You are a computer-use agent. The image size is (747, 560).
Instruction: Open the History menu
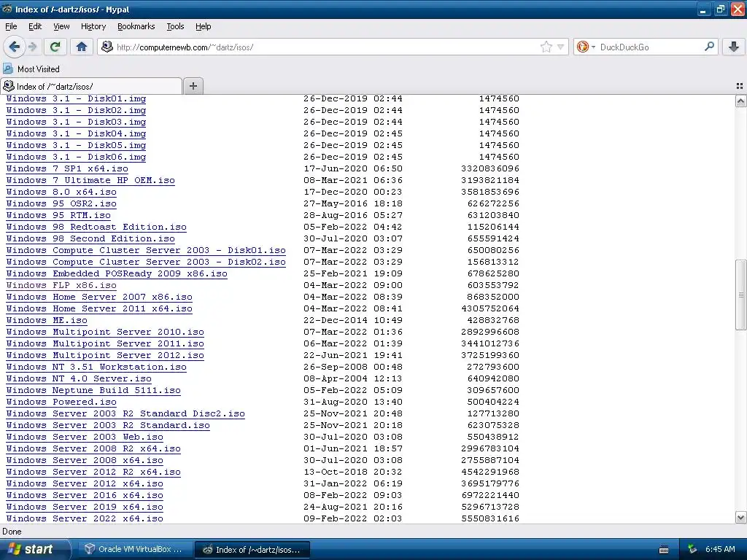(x=93, y=26)
